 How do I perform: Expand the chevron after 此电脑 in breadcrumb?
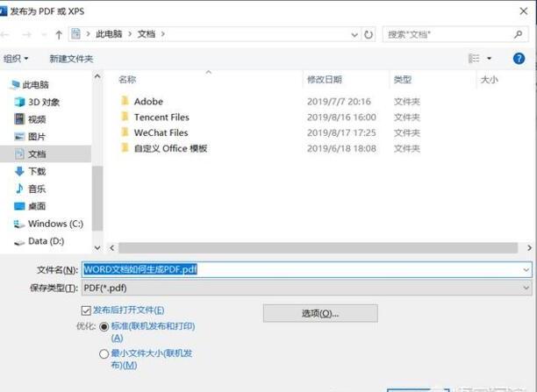pos(130,34)
